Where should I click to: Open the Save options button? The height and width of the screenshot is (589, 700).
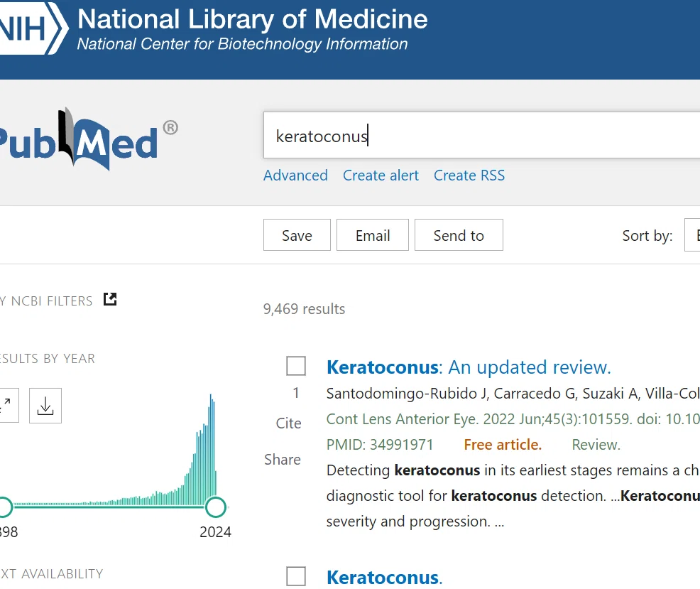pyautogui.click(x=297, y=235)
